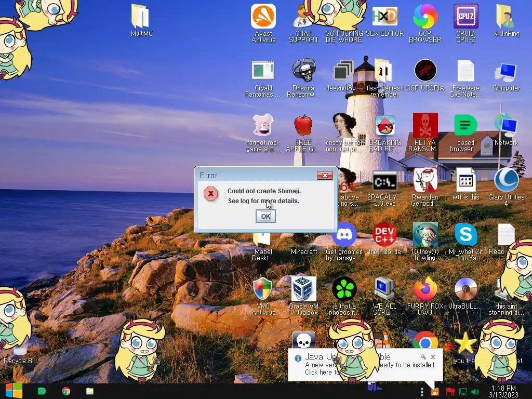Click the volume speaker tray icon
Screen dimensions: 532x399
coord(475,392)
